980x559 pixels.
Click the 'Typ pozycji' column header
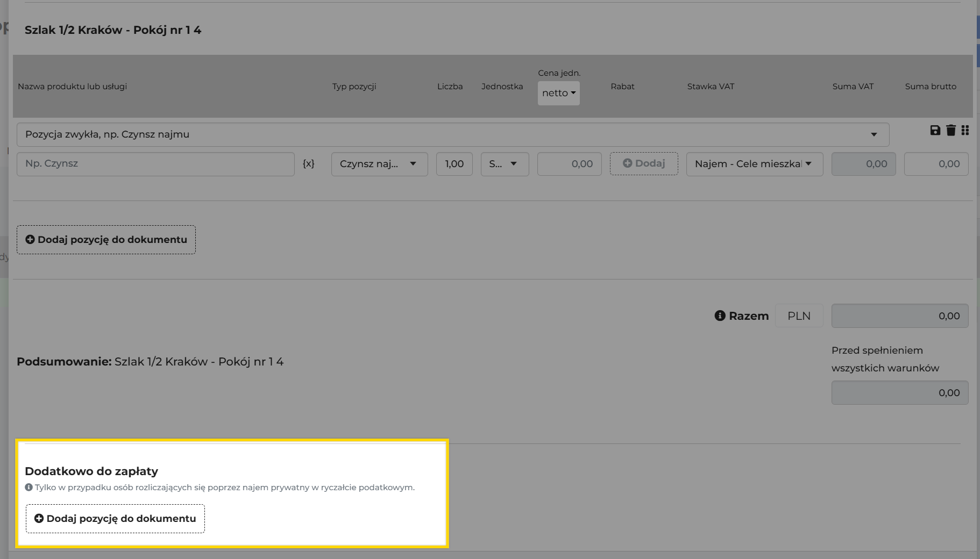tap(354, 87)
